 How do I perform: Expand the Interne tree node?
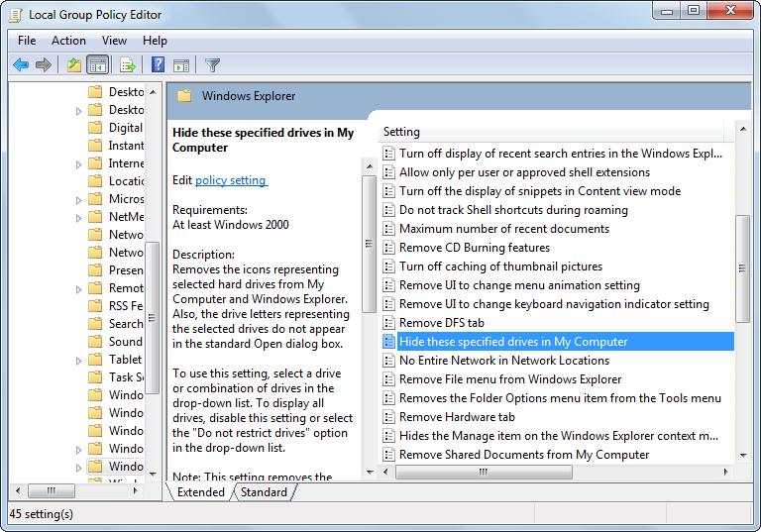[x=78, y=164]
